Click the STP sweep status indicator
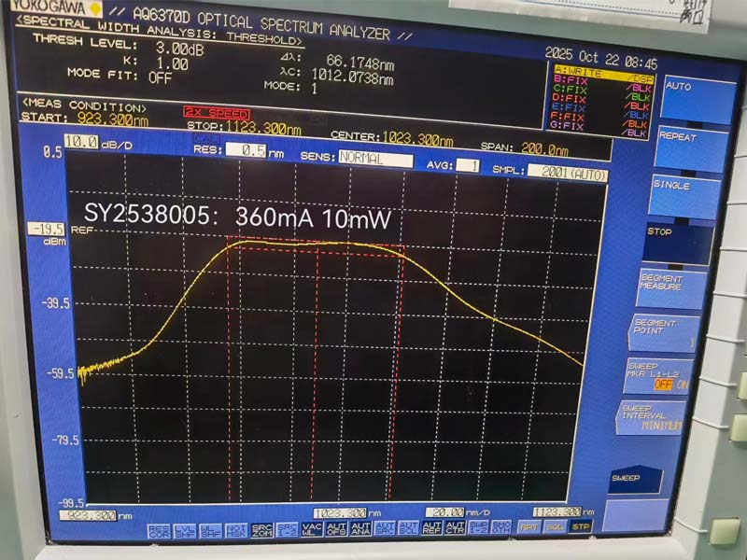Image resolution: width=747 pixels, height=560 pixels. [x=580, y=527]
